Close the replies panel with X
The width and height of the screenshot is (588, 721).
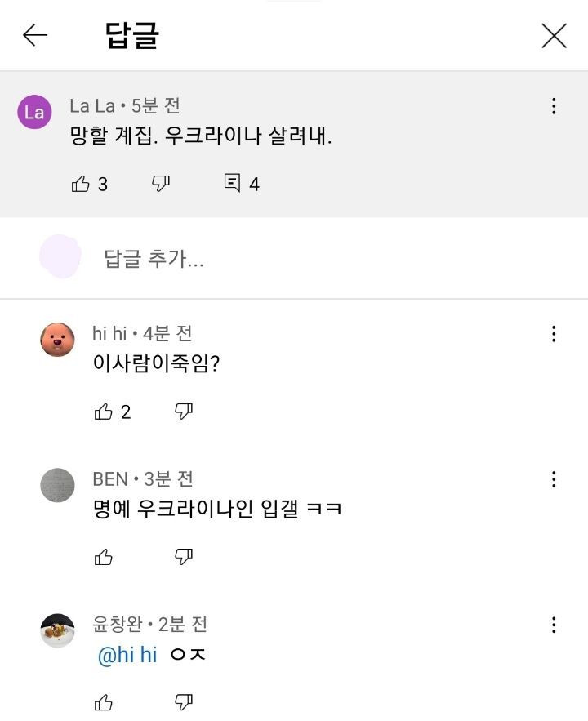(554, 36)
